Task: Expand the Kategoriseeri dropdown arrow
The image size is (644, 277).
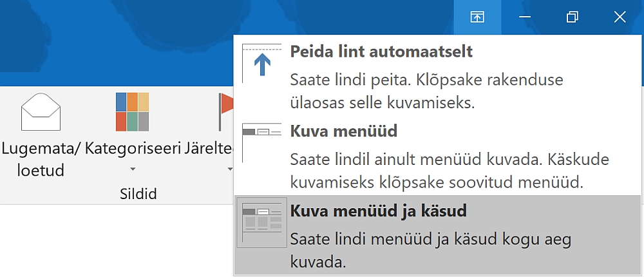Action: click(x=133, y=169)
